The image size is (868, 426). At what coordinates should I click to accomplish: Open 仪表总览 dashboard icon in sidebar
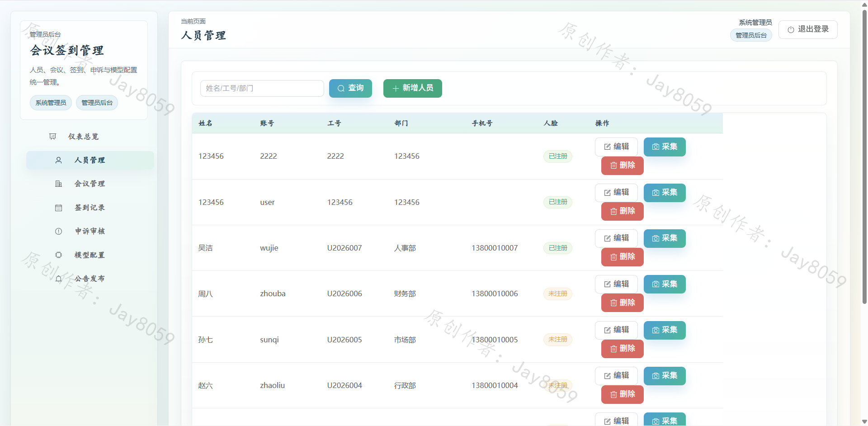(x=53, y=137)
